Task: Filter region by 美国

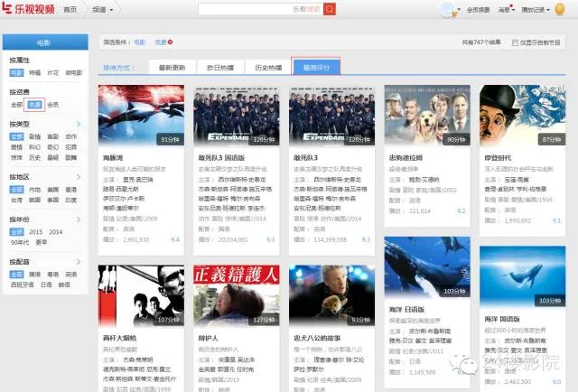Action: click(x=52, y=190)
